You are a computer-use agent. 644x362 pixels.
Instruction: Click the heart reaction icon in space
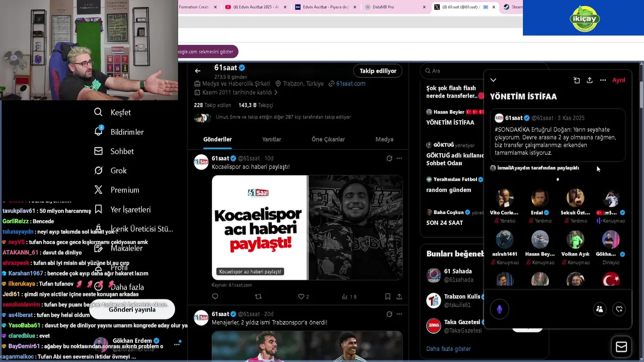tap(619, 309)
